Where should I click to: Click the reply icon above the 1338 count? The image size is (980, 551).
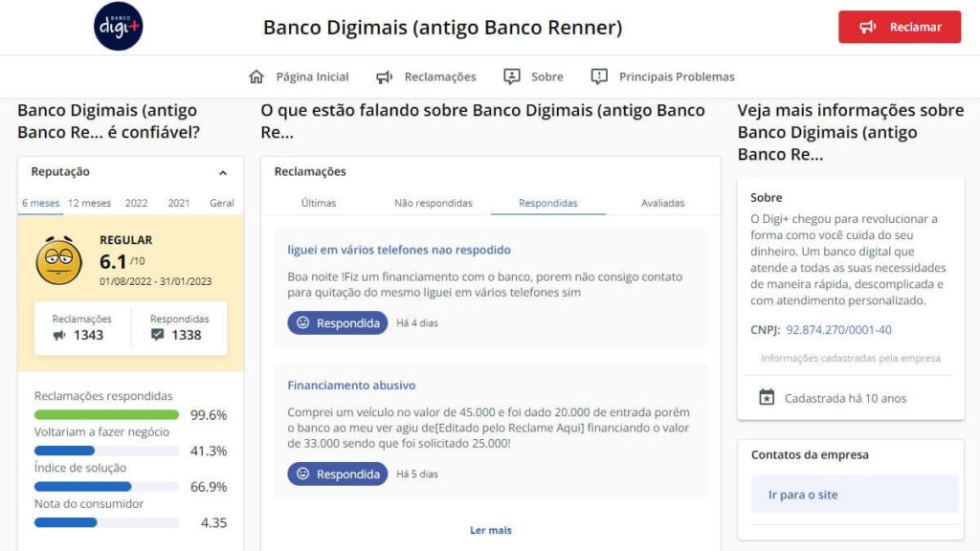[x=158, y=333]
